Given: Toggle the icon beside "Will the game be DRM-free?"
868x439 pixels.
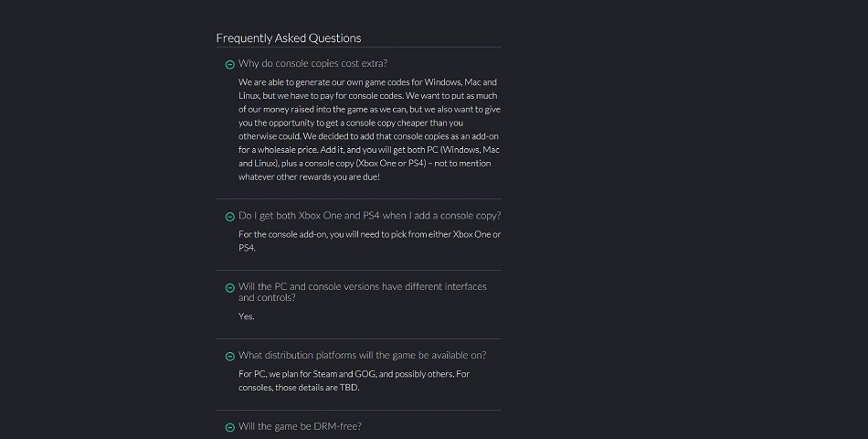Looking at the screenshot, I should click(x=230, y=427).
